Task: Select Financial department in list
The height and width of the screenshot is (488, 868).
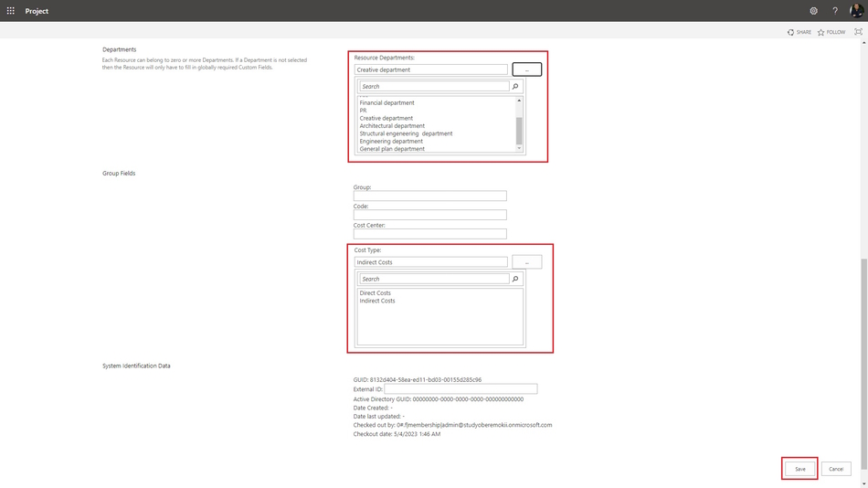Action: (x=387, y=102)
